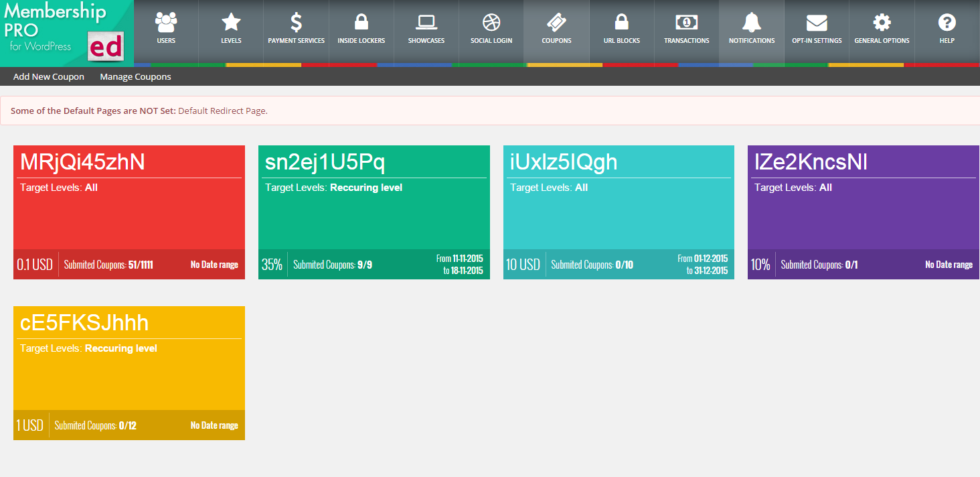Click Target Levels: All on teal card

click(549, 188)
